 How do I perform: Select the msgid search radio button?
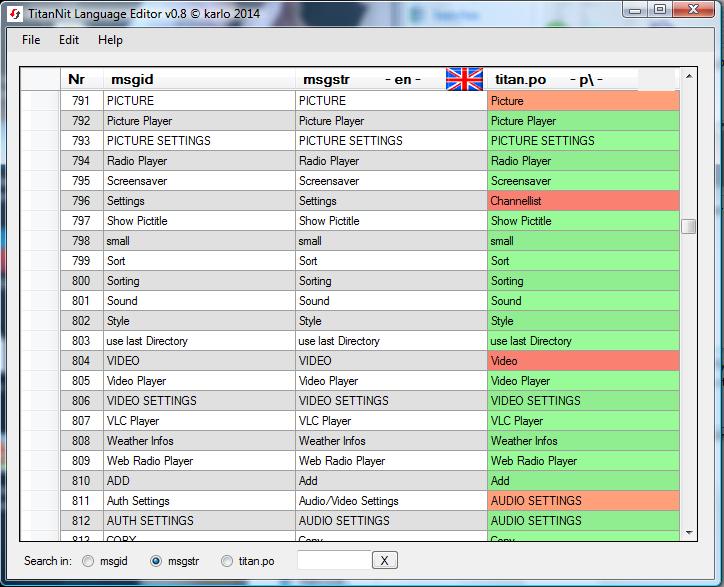[x=89, y=561]
